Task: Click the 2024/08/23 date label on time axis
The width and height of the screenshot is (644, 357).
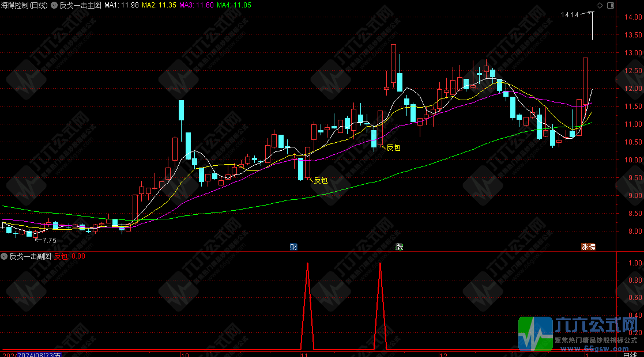Action: click(38, 355)
